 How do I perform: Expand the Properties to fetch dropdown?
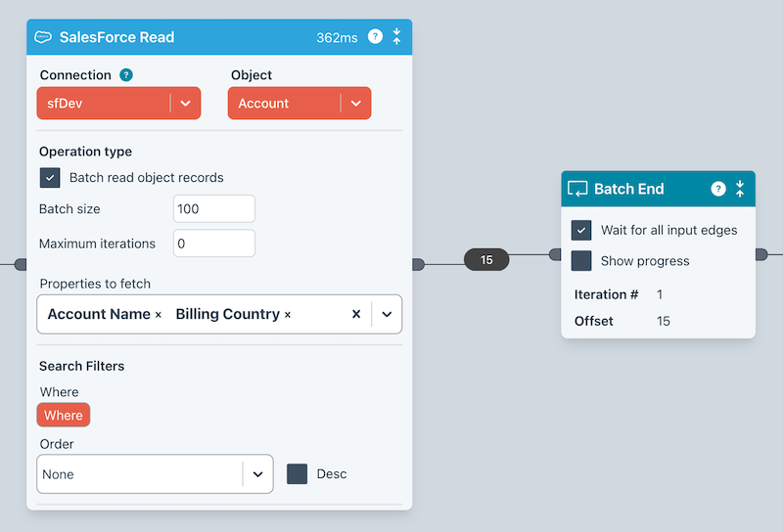point(387,315)
